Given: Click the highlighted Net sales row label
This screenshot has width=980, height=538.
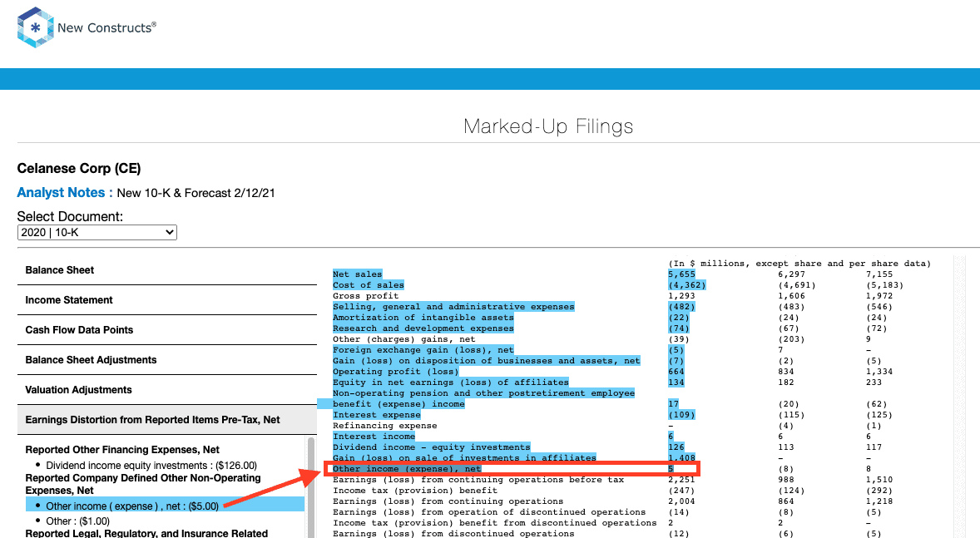Looking at the screenshot, I should coord(357,274).
